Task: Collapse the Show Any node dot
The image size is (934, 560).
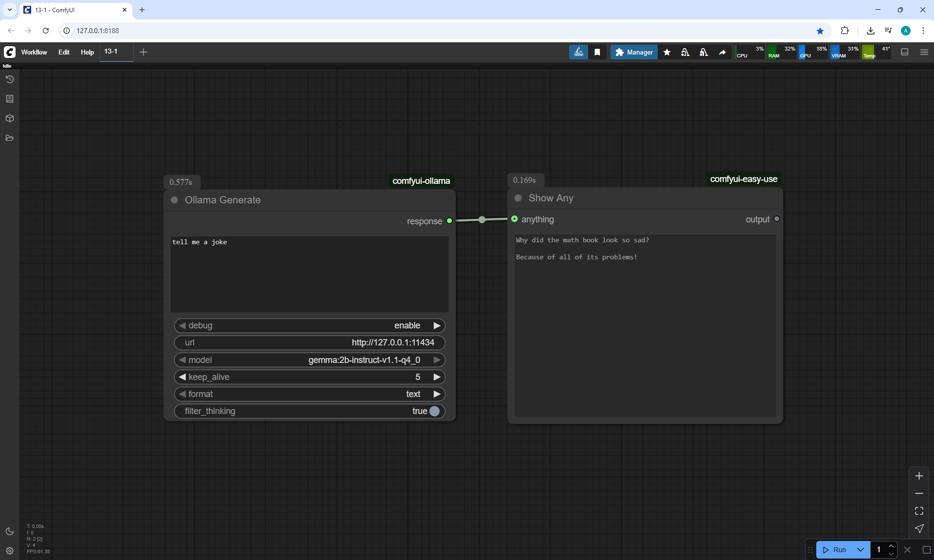Action: coord(518,198)
